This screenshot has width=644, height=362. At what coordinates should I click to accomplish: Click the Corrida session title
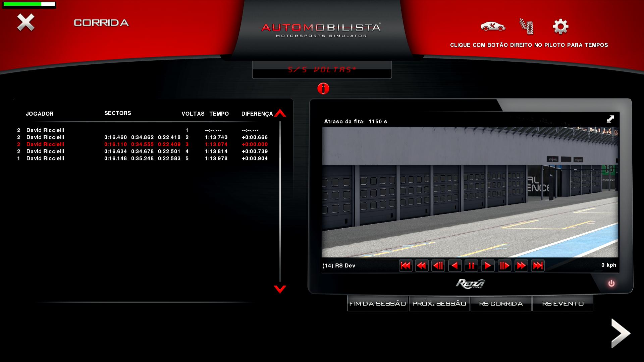coord(101,23)
